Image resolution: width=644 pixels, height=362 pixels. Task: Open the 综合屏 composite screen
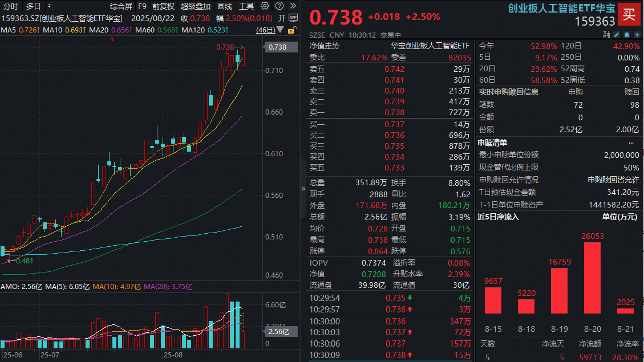point(121,6)
